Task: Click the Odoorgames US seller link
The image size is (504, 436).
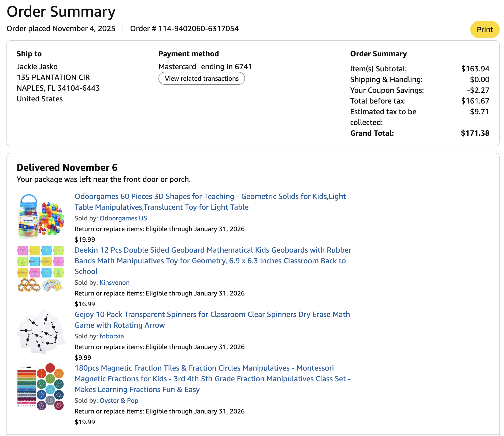Action: pos(123,218)
